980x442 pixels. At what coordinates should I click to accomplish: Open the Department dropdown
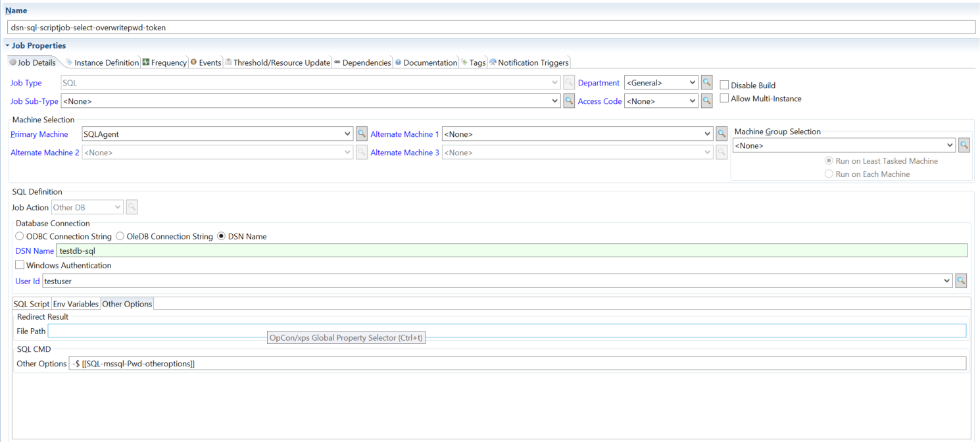point(693,83)
